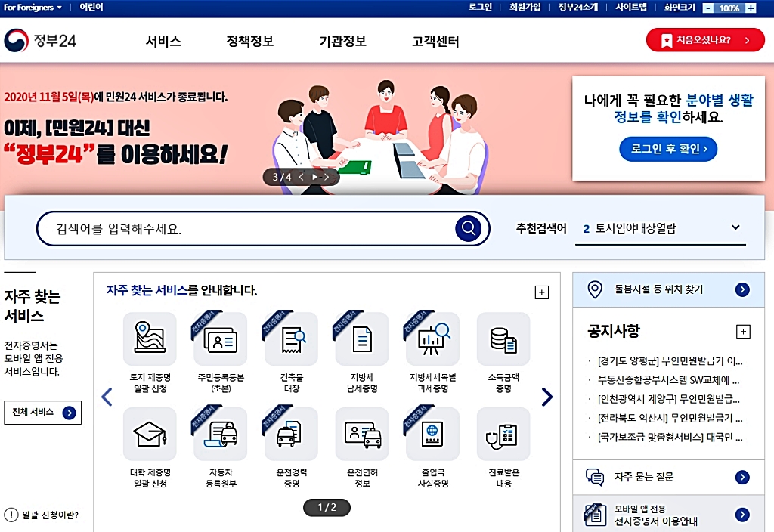Open the 건축물 대장 service icon
Image resolution: width=774 pixels, height=532 pixels.
tap(291, 339)
